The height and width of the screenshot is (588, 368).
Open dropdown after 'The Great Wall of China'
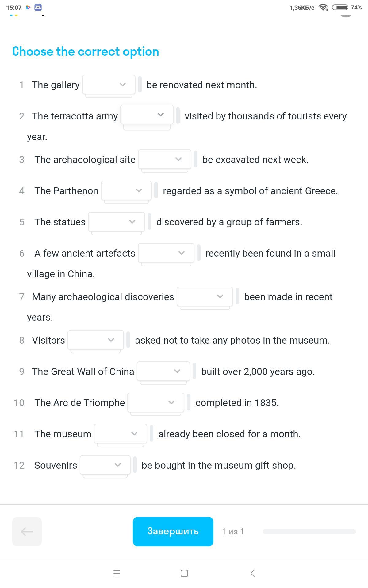(163, 371)
